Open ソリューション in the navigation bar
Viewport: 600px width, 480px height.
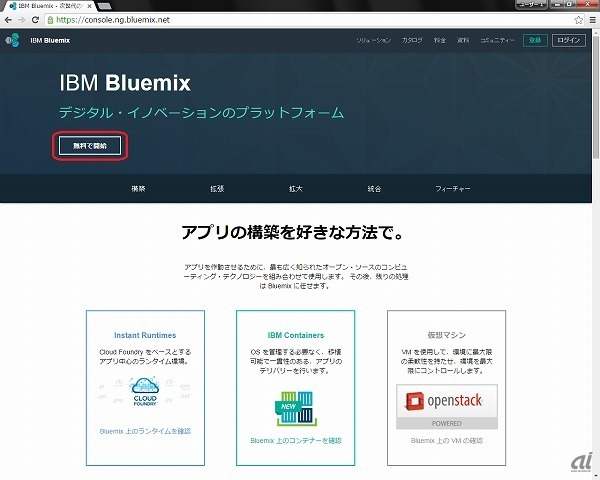(373, 40)
